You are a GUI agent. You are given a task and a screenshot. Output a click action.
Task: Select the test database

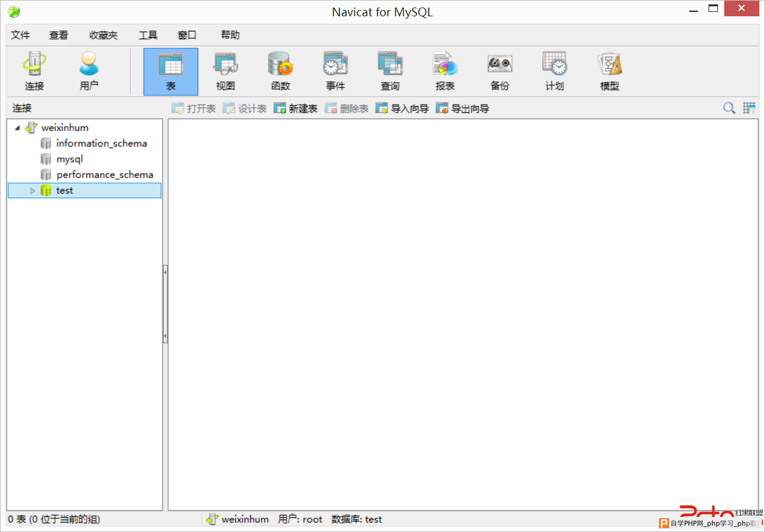pos(85,190)
